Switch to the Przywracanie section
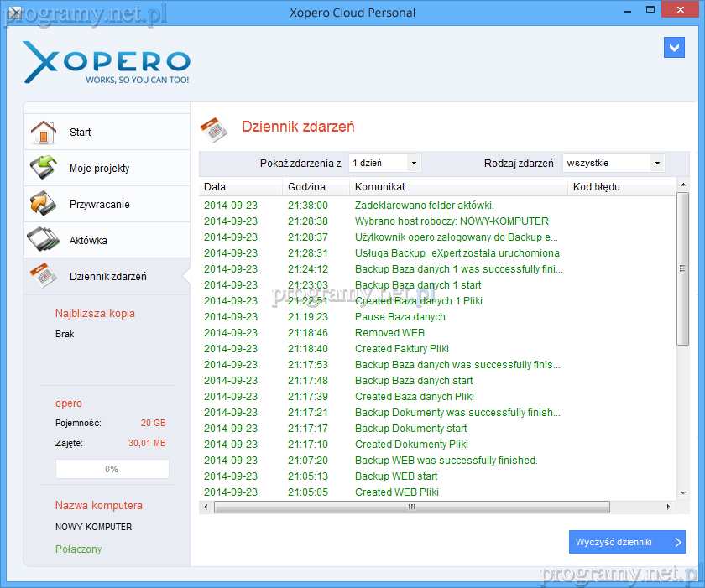Viewport: 705px width, 588px height. click(100, 204)
